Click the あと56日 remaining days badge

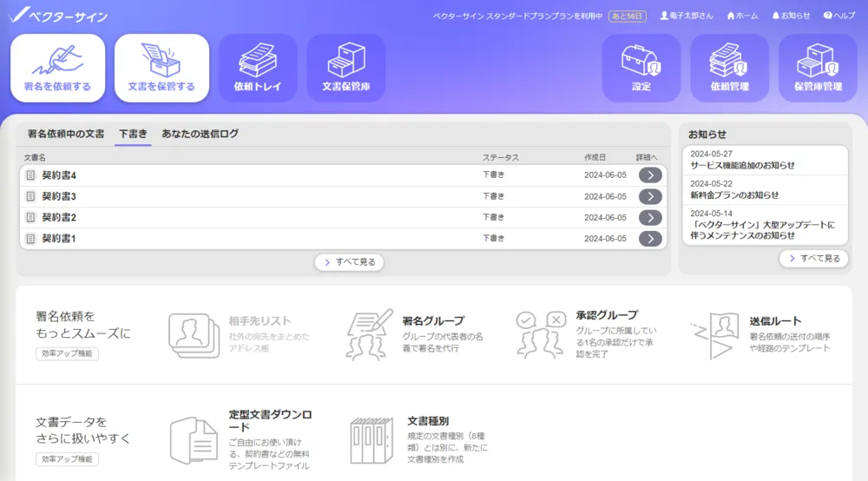click(x=628, y=16)
